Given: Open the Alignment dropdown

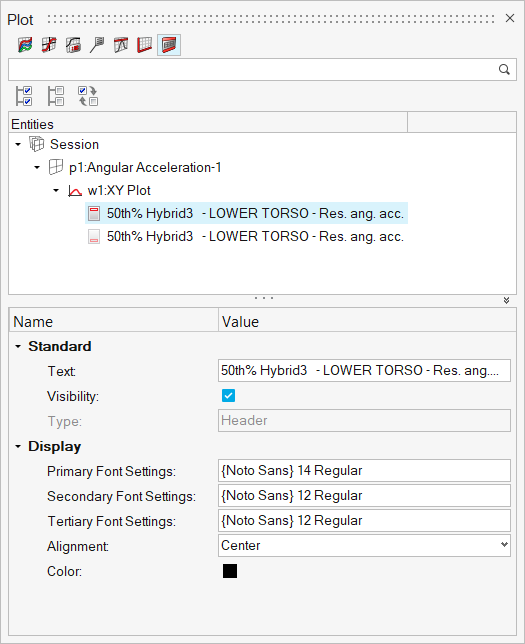Looking at the screenshot, I should (364, 545).
